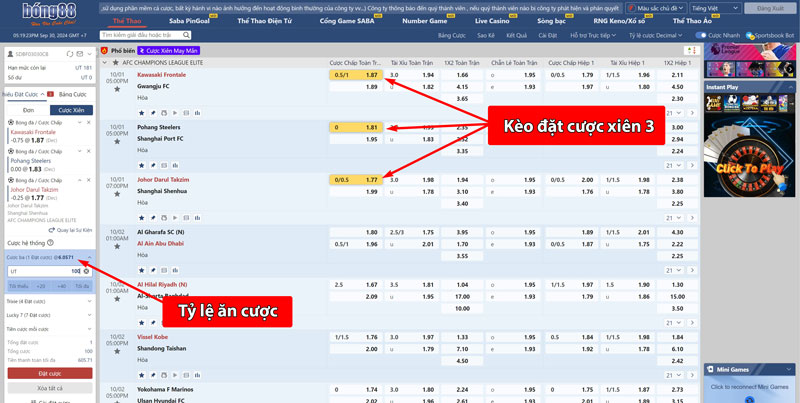Open statistics chart for Pohang Steelers match
The image size is (800, 403).
tap(175, 165)
